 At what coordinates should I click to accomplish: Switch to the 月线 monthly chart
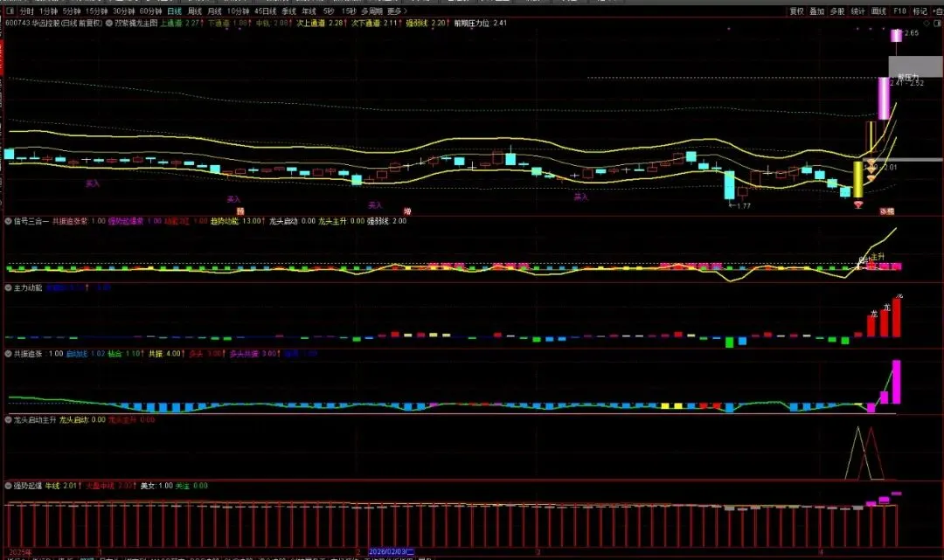(215, 11)
